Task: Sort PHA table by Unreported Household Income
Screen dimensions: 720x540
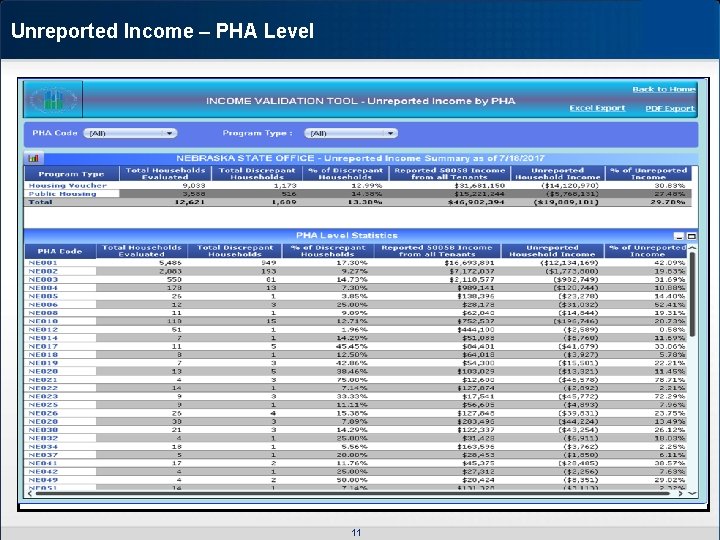Action: coord(552,251)
